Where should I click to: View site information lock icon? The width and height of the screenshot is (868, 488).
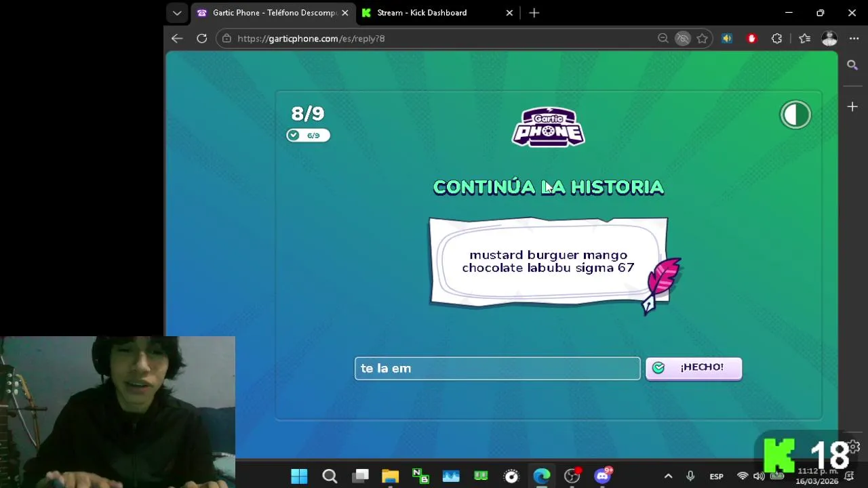pos(226,39)
